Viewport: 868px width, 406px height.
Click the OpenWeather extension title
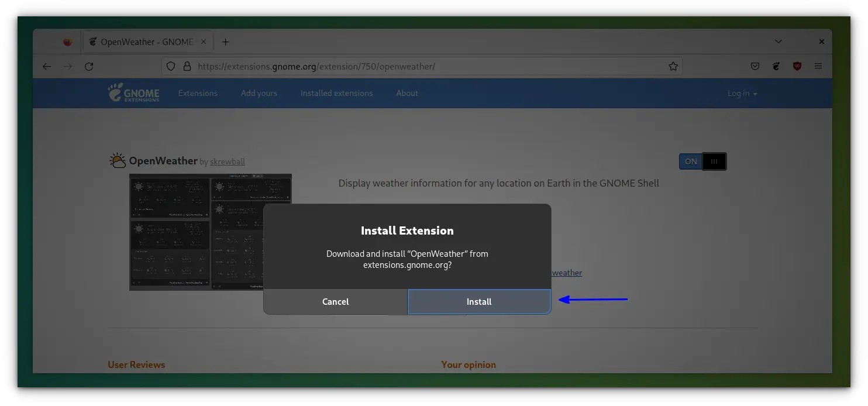tap(163, 161)
